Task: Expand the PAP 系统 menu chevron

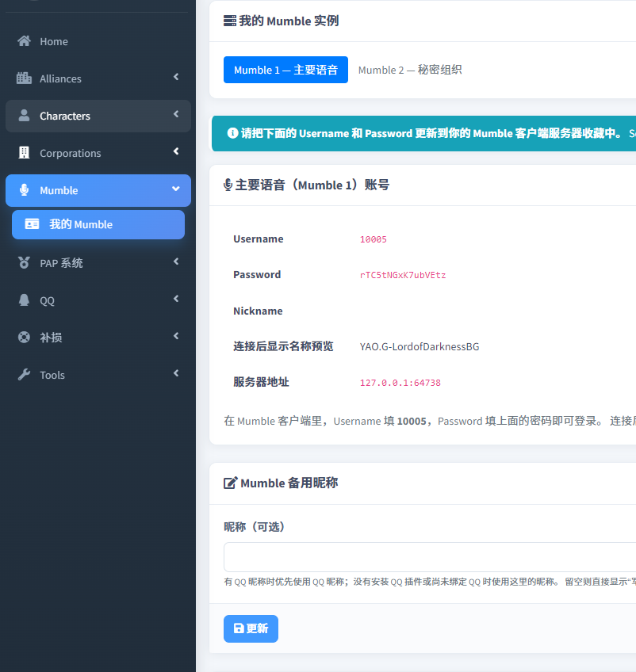Action: (x=176, y=262)
